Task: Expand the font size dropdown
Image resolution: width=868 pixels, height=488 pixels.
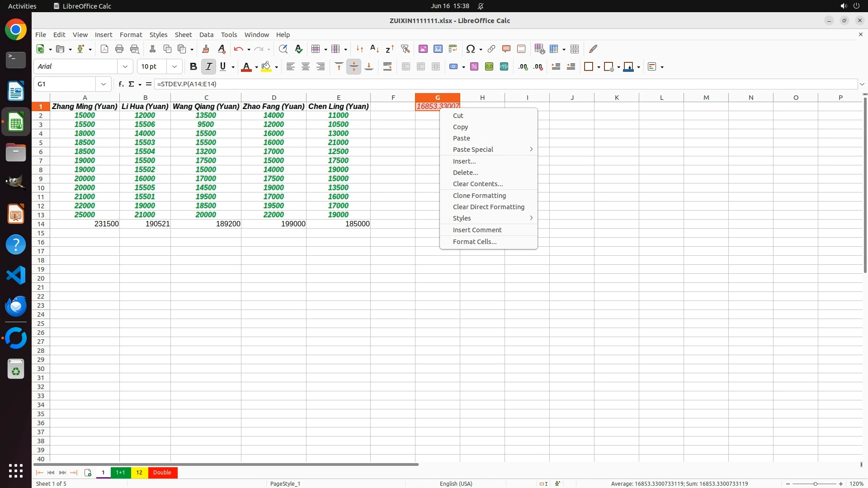Action: pyautogui.click(x=174, y=67)
